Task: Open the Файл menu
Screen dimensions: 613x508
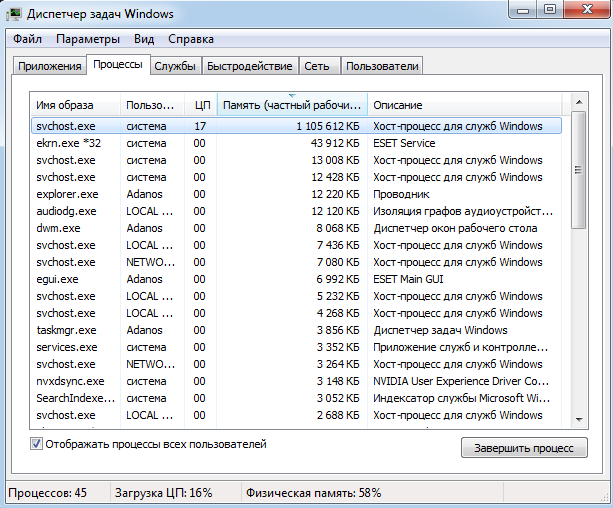Action: click(x=27, y=40)
